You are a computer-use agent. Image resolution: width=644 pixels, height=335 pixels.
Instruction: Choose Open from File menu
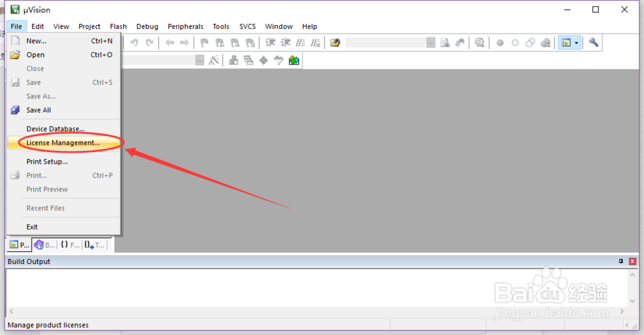click(x=64, y=55)
